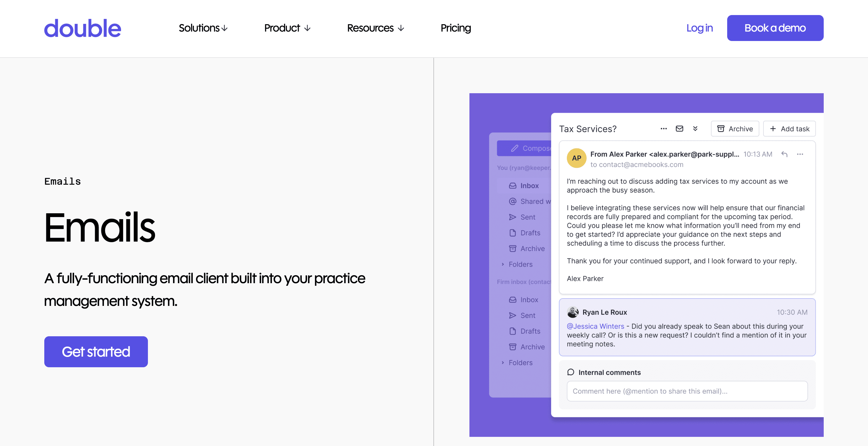The image size is (868, 446).
Task: Click the 'Alex Parker' signature text
Action: pyautogui.click(x=585, y=278)
